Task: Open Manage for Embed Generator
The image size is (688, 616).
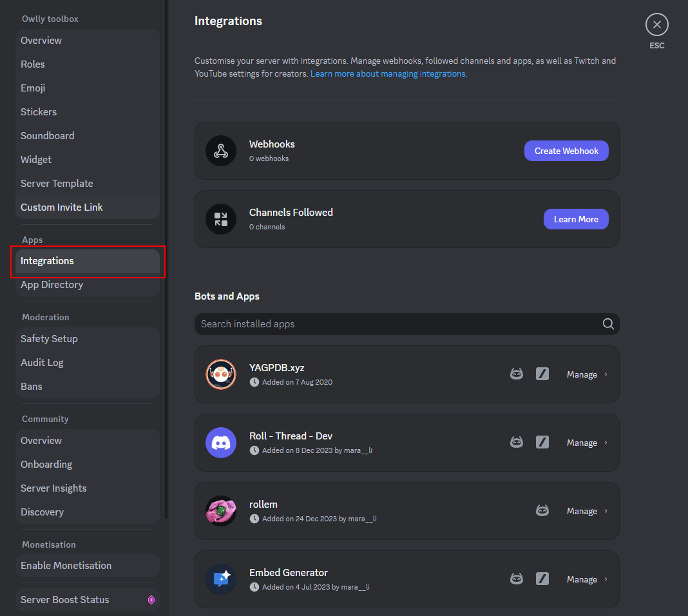Action: [x=587, y=579]
